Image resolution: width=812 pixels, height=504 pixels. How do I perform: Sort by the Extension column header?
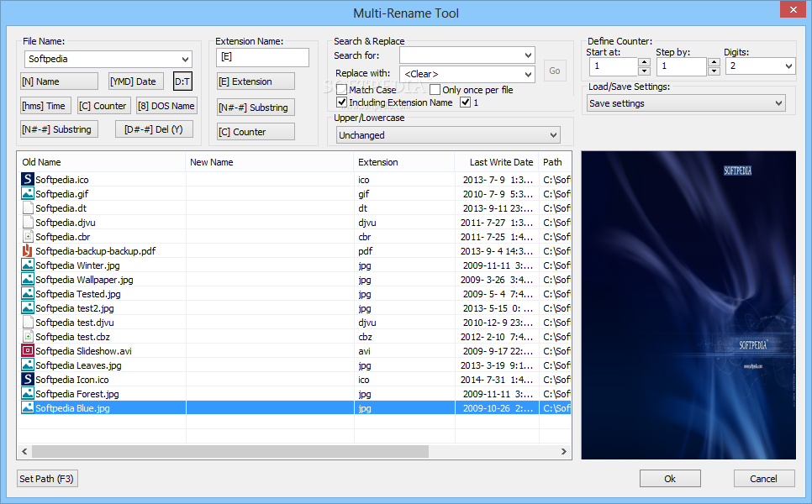tap(404, 162)
